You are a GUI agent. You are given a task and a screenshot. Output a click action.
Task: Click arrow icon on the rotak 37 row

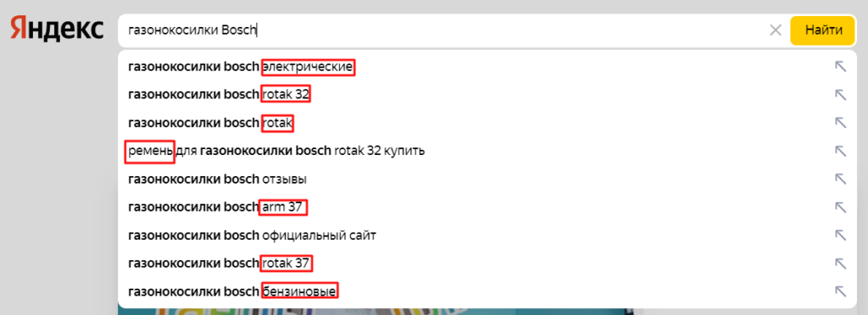click(x=840, y=263)
